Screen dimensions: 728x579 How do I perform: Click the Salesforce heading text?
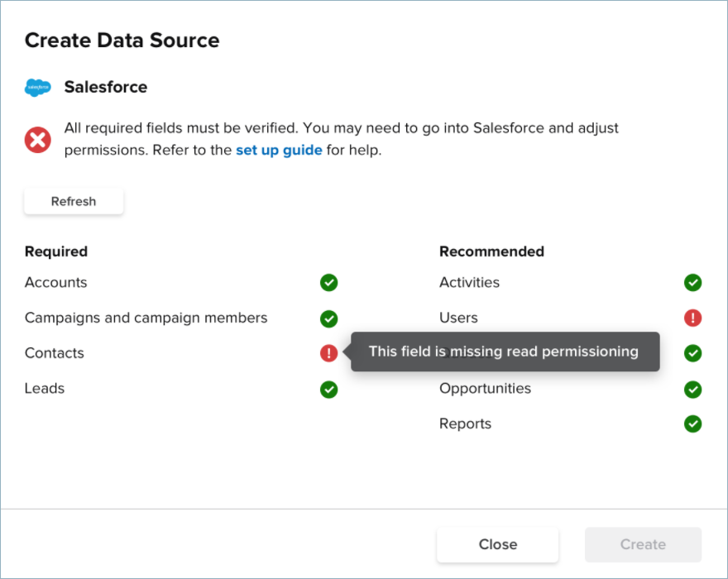point(106,87)
